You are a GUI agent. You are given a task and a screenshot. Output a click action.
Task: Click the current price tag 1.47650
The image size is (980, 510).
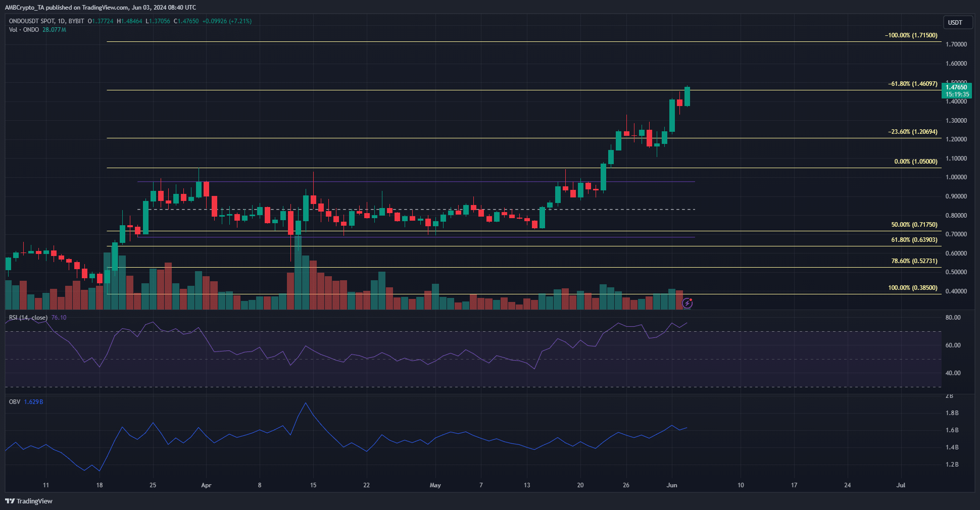[x=957, y=87]
